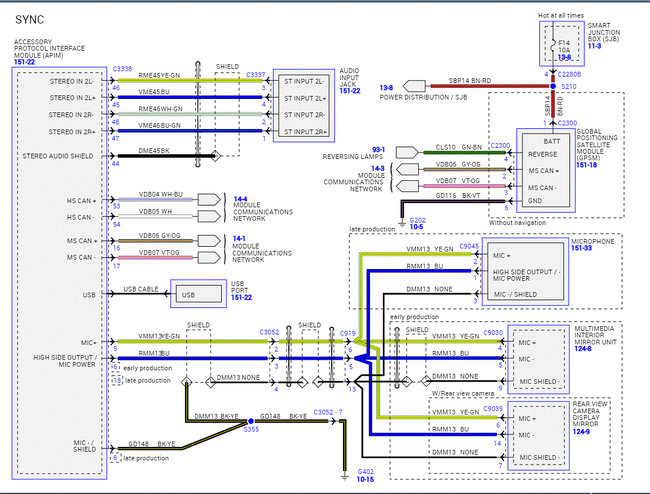Click the ST INPUT 2R+ jack pin label
The image size is (650, 494).
[x=305, y=132]
